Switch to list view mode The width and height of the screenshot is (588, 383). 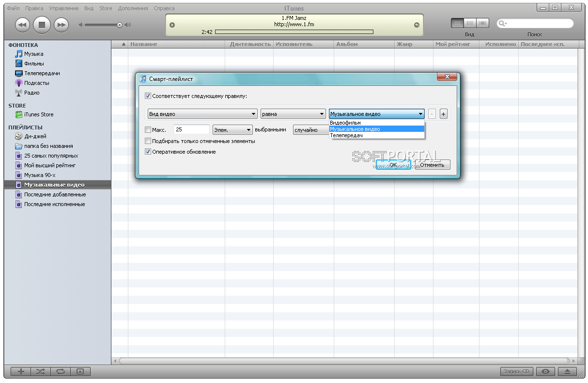pyautogui.click(x=457, y=23)
